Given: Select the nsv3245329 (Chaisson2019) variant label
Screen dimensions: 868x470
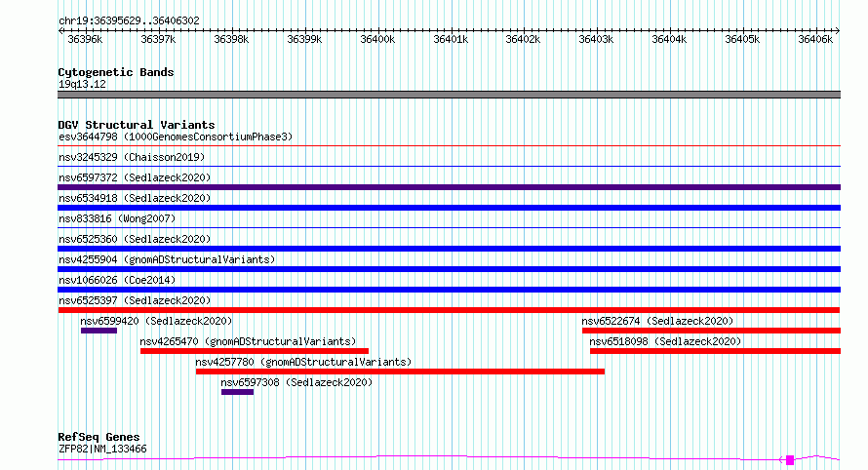Looking at the screenshot, I should [x=132, y=157].
